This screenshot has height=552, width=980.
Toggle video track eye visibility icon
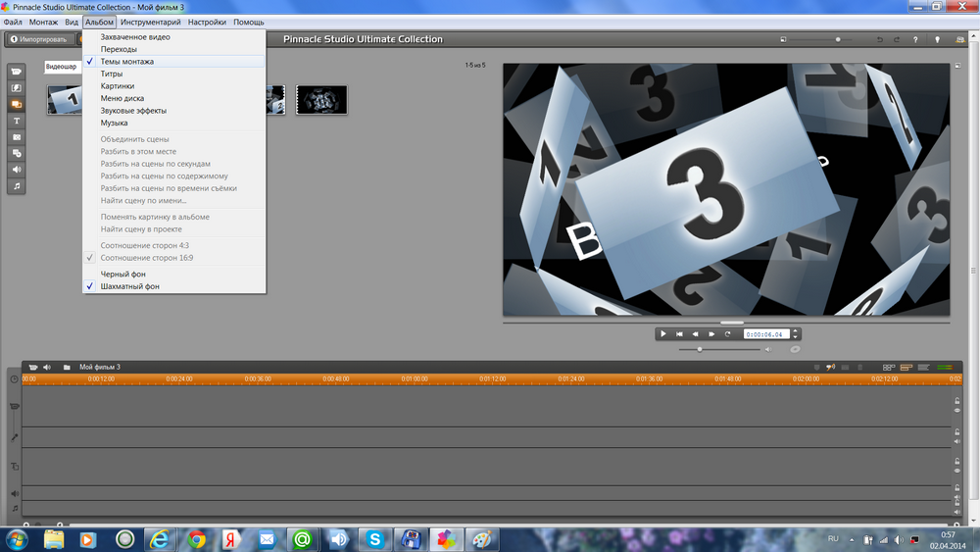pos(956,411)
